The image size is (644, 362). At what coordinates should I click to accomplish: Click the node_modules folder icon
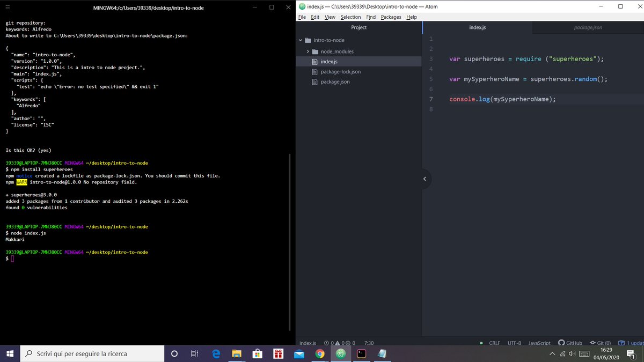click(x=316, y=51)
